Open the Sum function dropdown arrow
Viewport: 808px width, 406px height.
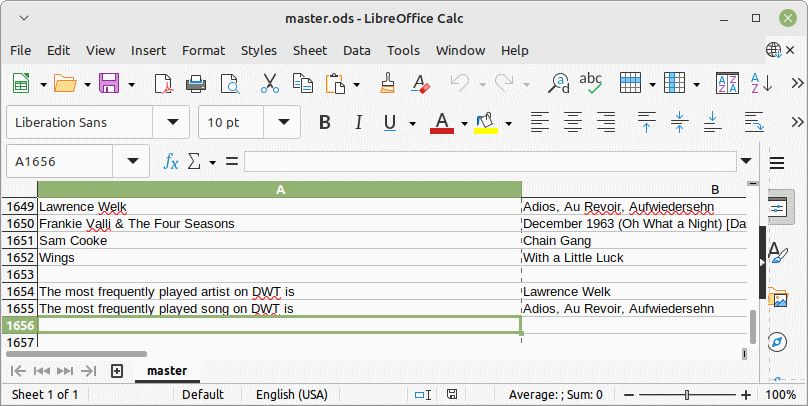pos(212,163)
